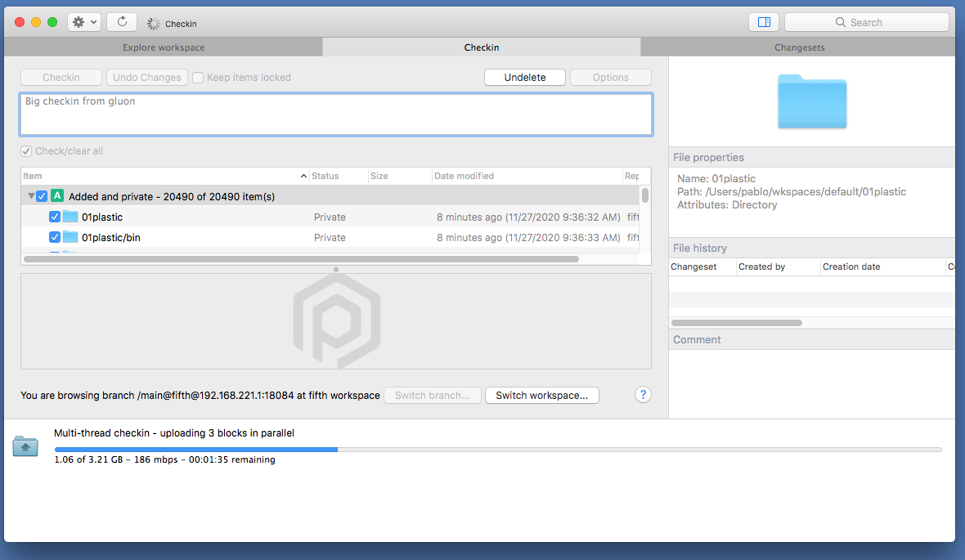
Task: Collapse the Added and private group
Action: (x=30, y=195)
